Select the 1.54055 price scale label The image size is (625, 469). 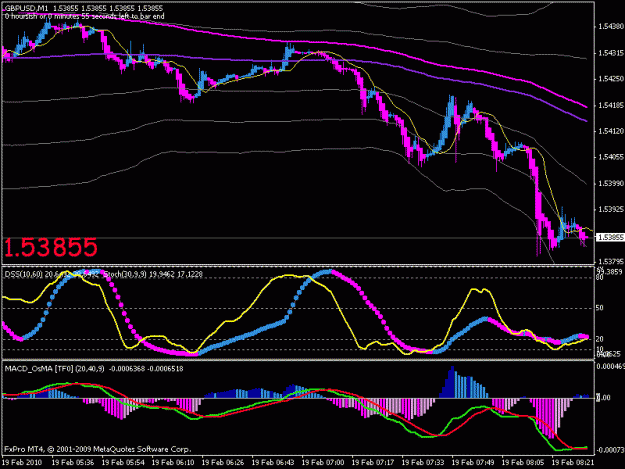point(610,157)
